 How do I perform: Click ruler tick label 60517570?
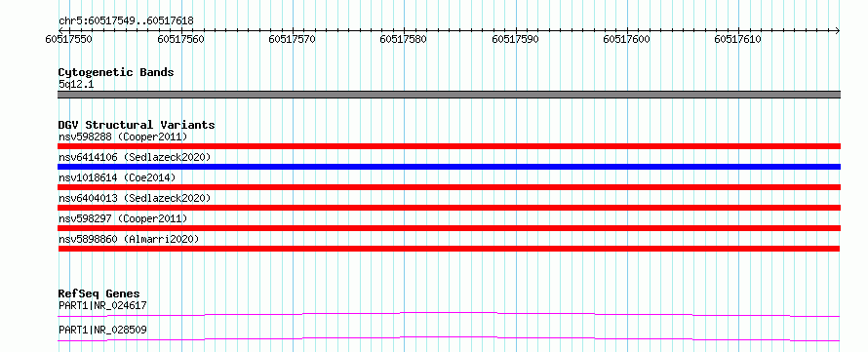292,39
